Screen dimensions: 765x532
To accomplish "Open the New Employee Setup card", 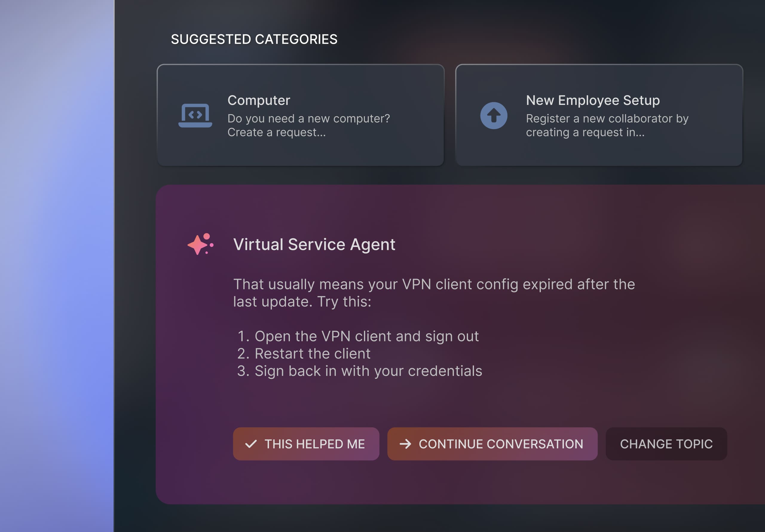I will [599, 115].
